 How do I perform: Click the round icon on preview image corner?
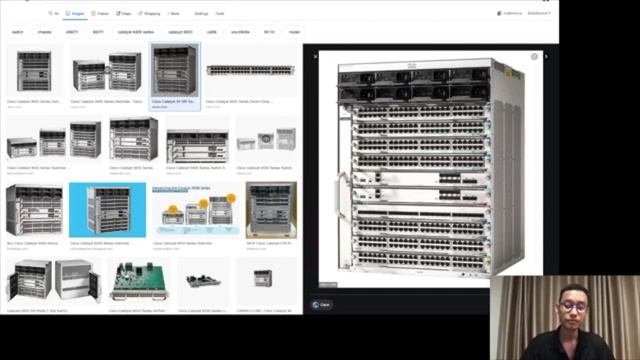tap(534, 57)
